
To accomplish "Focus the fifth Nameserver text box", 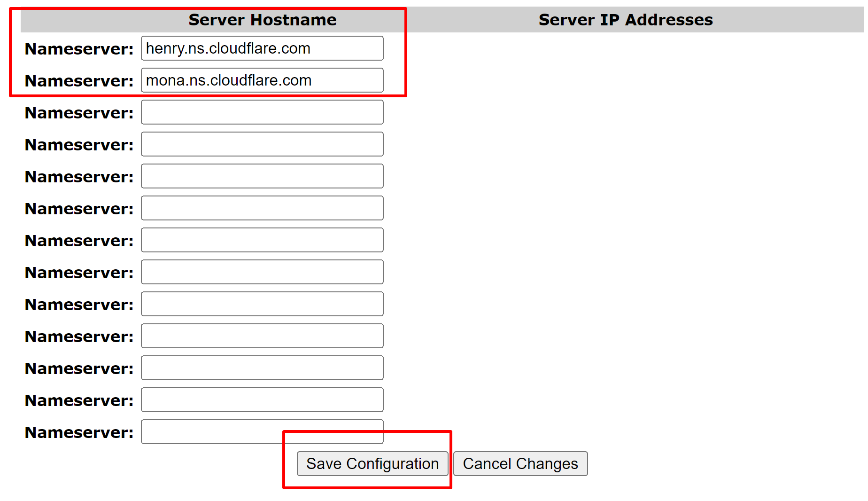I will [x=262, y=176].
